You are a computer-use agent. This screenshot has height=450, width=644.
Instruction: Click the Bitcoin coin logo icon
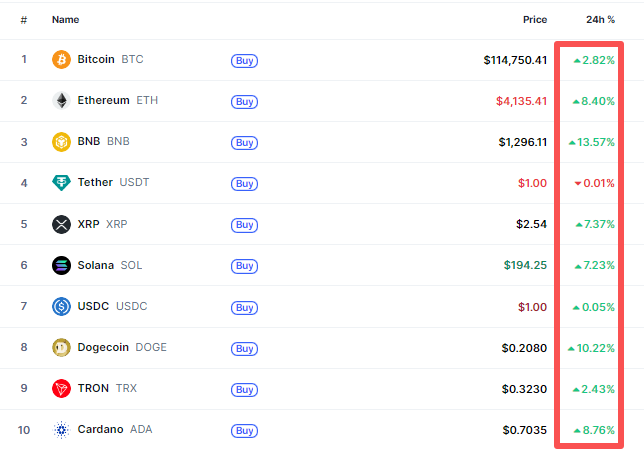click(62, 60)
